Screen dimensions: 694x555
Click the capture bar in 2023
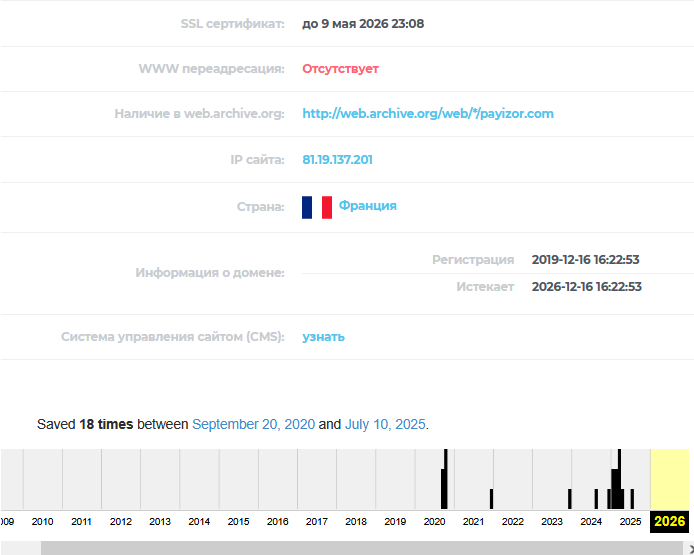coord(569,499)
